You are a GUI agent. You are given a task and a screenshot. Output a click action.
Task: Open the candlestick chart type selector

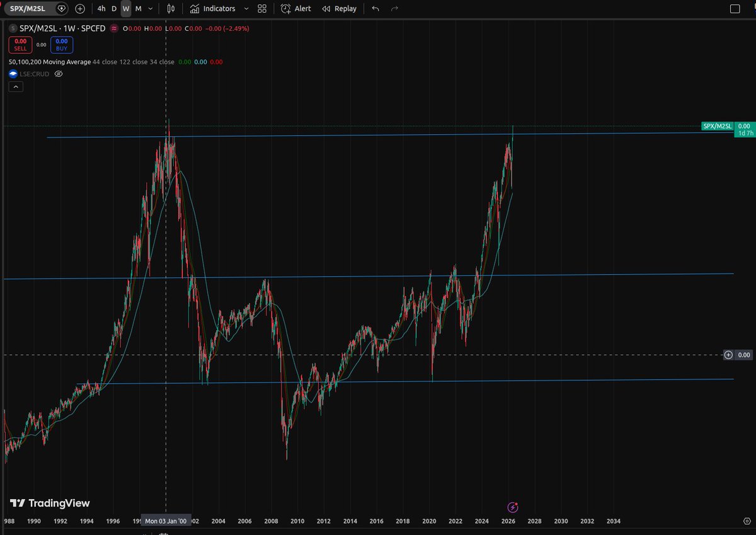click(x=171, y=9)
